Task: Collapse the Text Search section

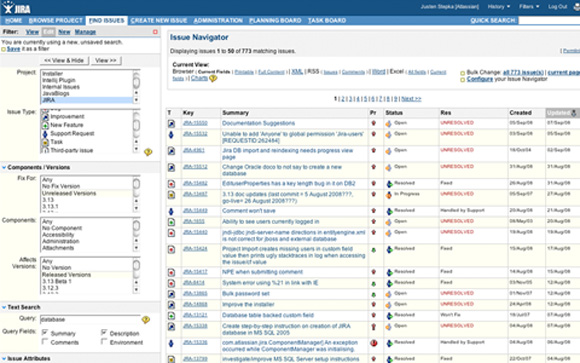Action: pos(4,307)
